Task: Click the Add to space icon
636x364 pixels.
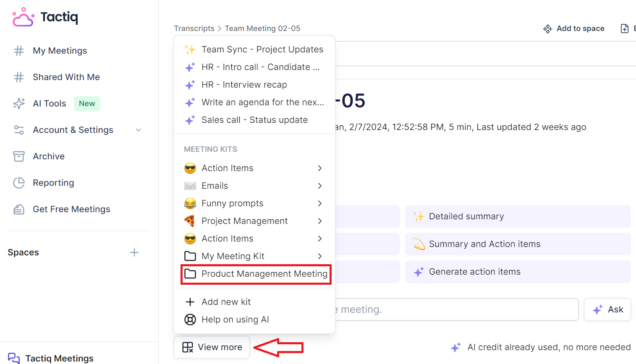Action: 547,29
